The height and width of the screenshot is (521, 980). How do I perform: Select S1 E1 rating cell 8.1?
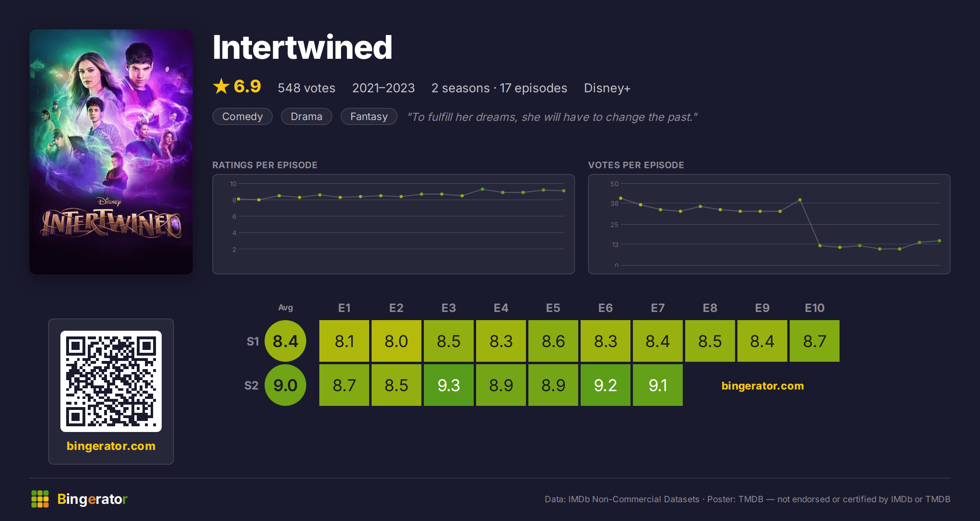pyautogui.click(x=344, y=341)
